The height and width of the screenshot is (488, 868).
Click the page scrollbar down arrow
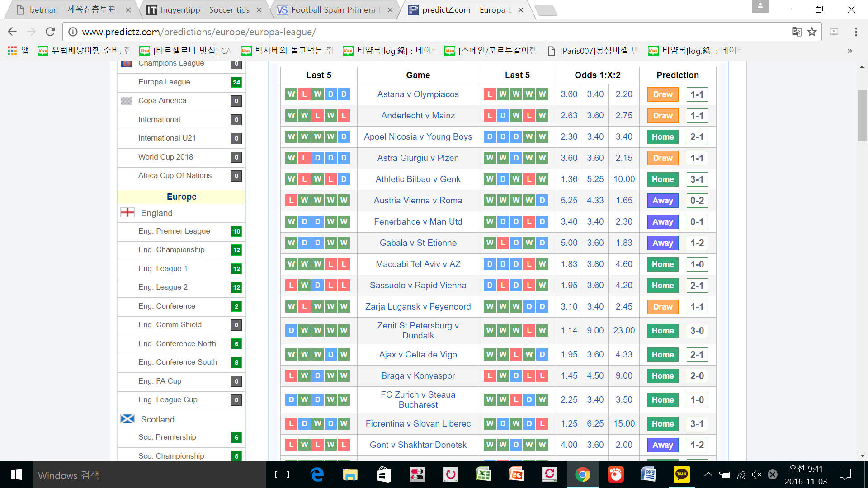[x=862, y=456]
